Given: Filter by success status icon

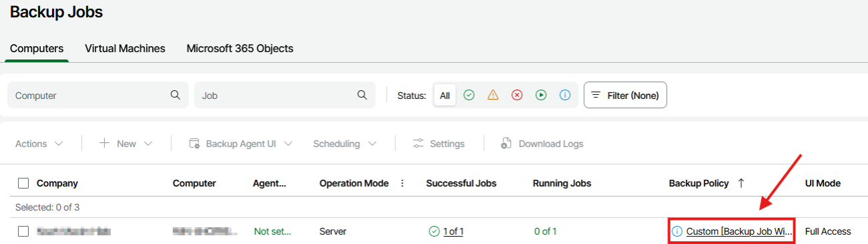Looking at the screenshot, I should pos(469,96).
